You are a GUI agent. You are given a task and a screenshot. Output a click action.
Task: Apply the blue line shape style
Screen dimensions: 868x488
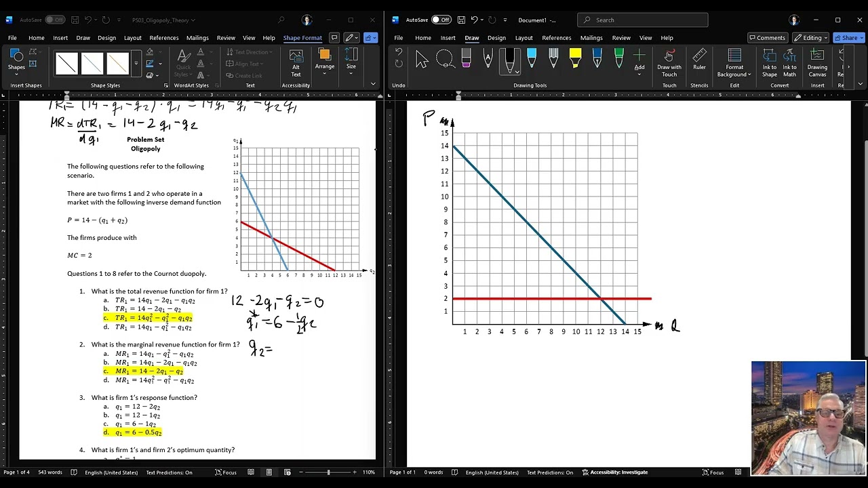coord(92,64)
